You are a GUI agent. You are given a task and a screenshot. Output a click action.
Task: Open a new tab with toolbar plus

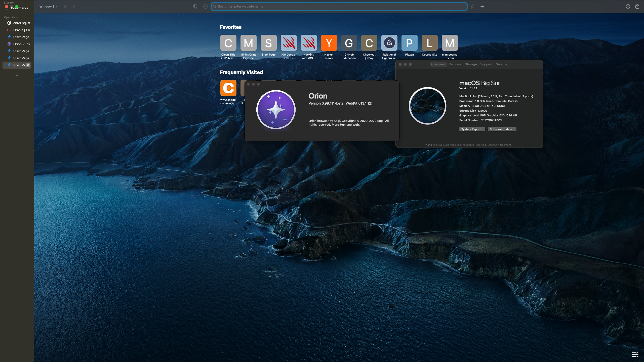pyautogui.click(x=482, y=7)
